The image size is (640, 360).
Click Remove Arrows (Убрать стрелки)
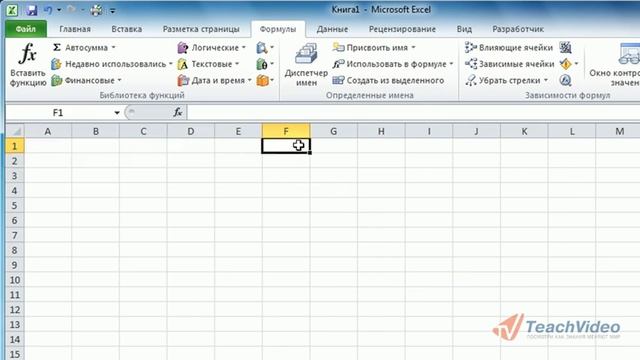(x=506, y=80)
